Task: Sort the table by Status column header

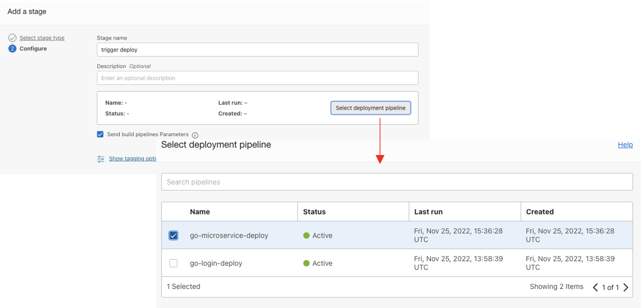Action: click(x=314, y=212)
